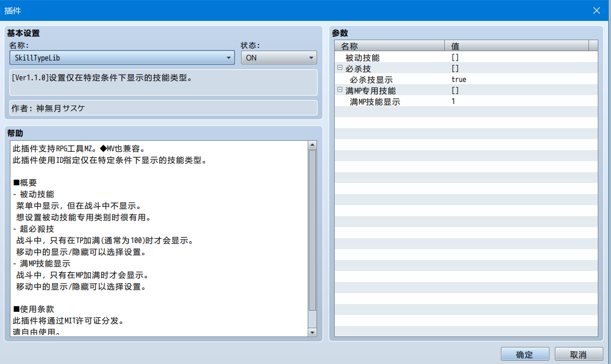Click the 作者 author field
Image resolution: width=611 pixels, height=364 pixels.
[x=163, y=108]
